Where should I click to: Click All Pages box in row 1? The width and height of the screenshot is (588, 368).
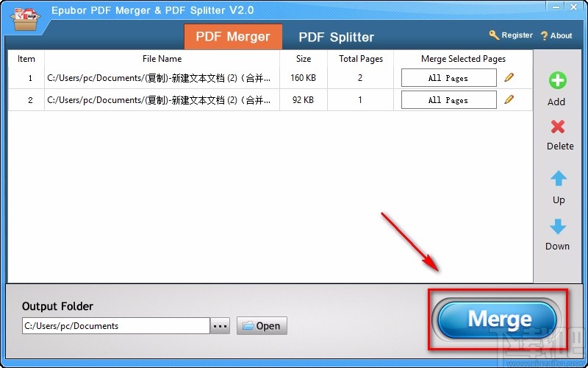(x=449, y=78)
